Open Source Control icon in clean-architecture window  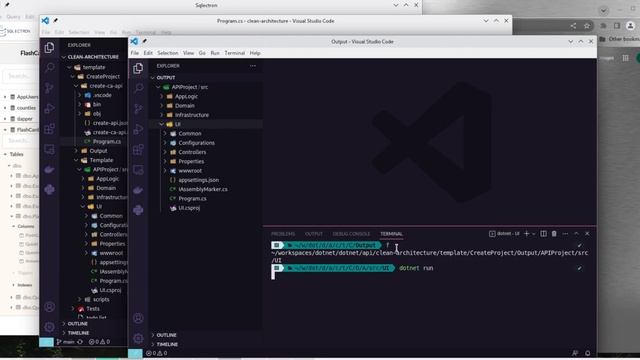pyautogui.click(x=49, y=88)
